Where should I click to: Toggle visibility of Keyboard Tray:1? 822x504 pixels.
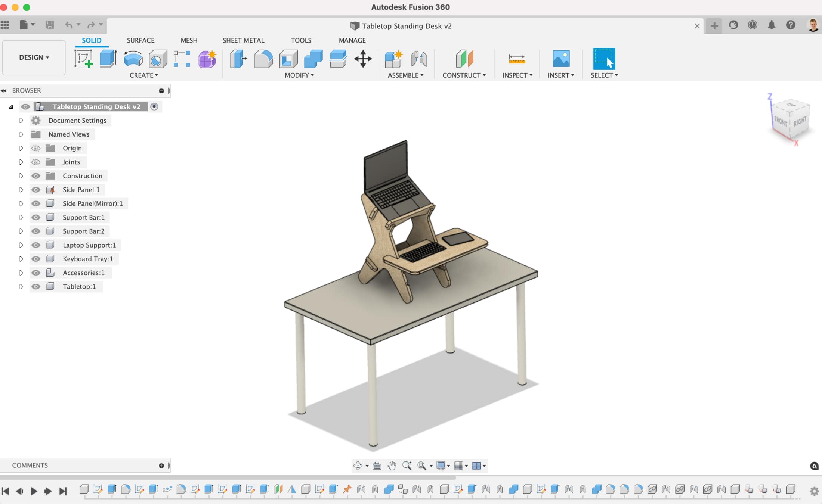[35, 259]
